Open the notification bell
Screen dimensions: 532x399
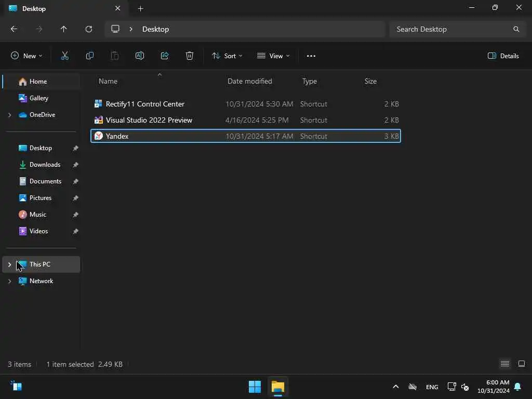pos(518,387)
